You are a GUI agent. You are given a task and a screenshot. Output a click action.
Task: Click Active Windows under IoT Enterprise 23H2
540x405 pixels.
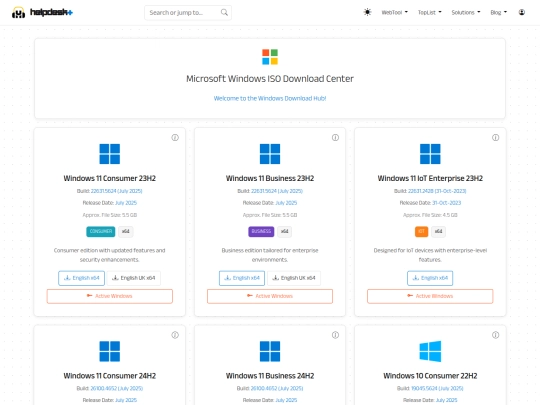pyautogui.click(x=430, y=296)
